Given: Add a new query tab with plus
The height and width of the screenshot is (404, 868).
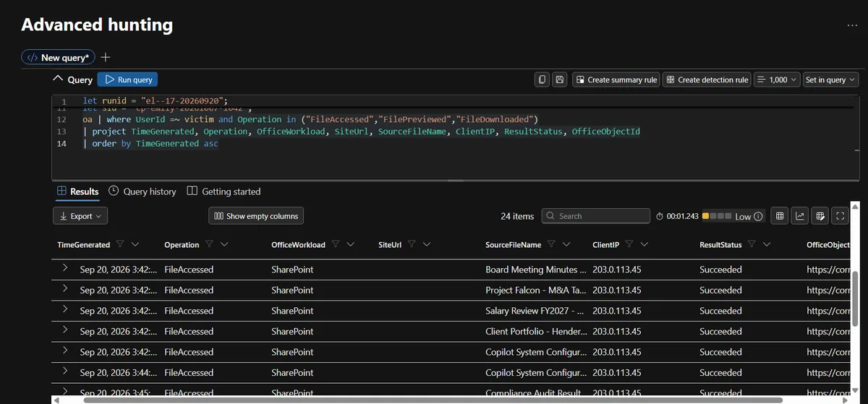Looking at the screenshot, I should point(106,57).
